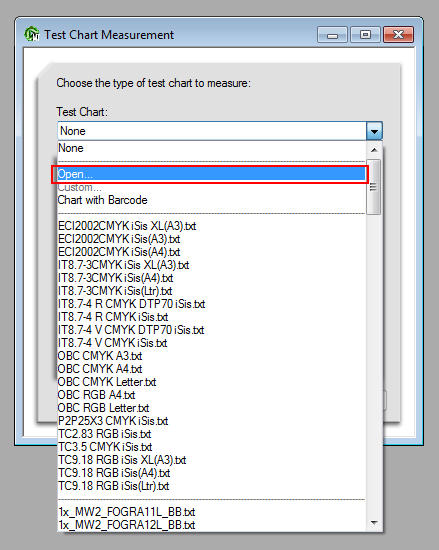Image resolution: width=439 pixels, height=550 pixels.
Task: Select ECI2002CMYK iSis XL(A3).txt
Action: pos(211,226)
